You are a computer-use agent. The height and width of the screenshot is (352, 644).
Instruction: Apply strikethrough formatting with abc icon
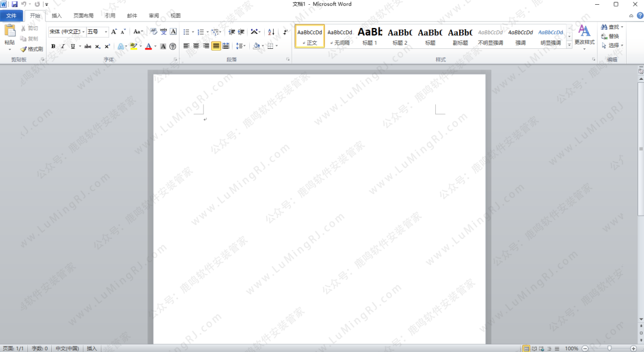[x=88, y=46]
